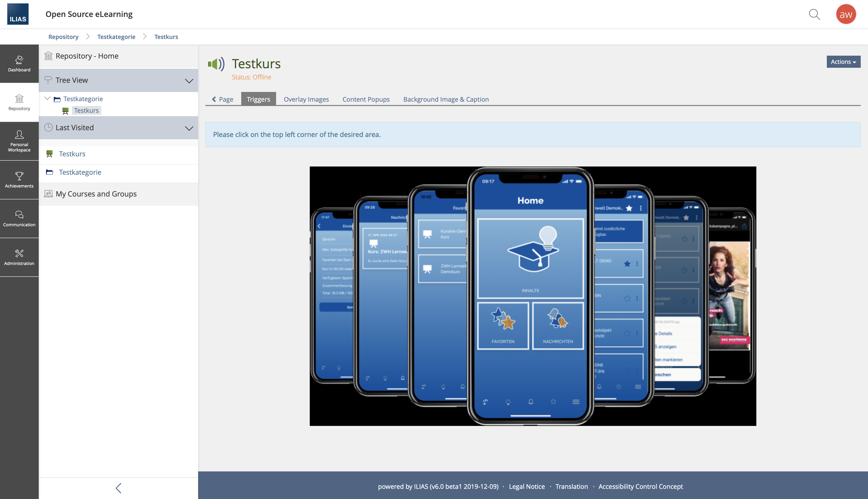Select Testkurs in the tree view

pyautogui.click(x=86, y=110)
